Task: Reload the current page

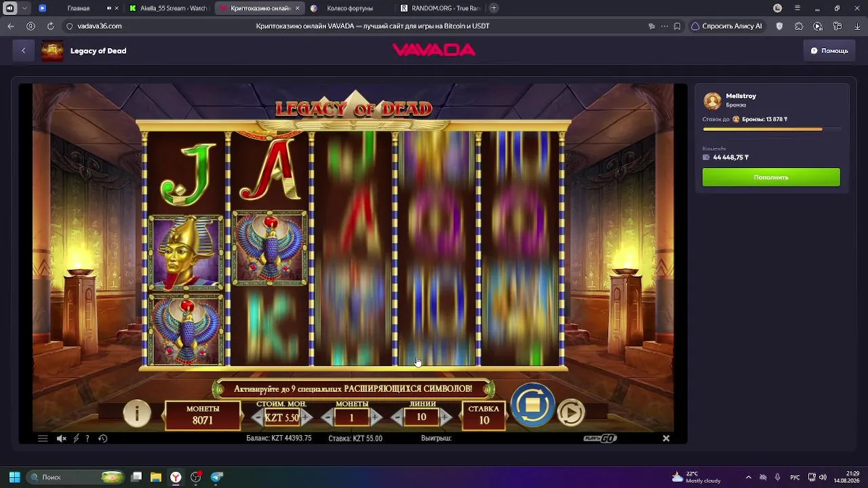Action: point(50,26)
